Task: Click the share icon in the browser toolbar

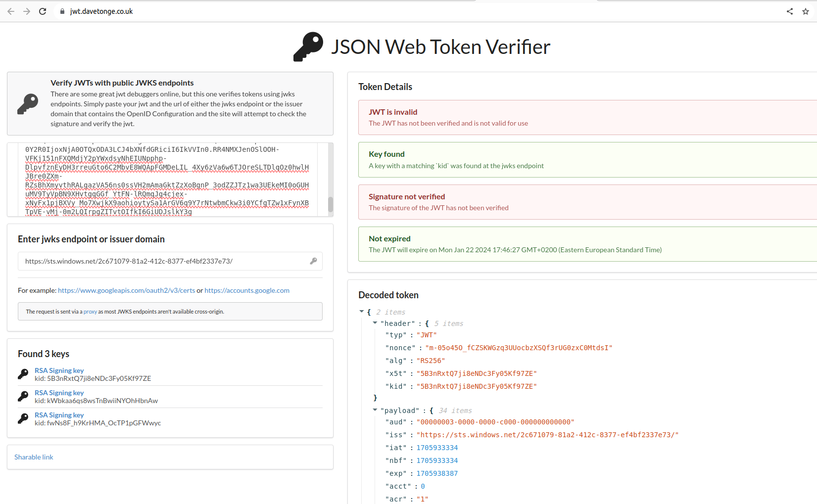Action: pos(789,11)
